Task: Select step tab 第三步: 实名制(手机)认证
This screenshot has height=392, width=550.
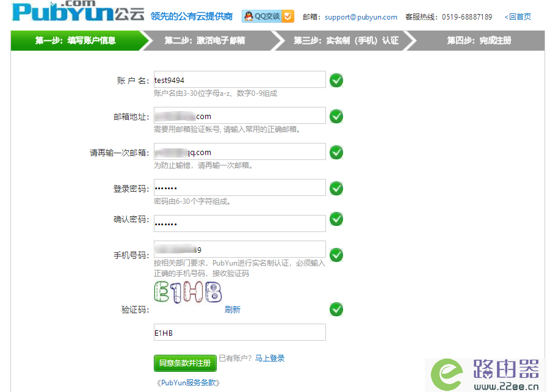Action: 346,41
